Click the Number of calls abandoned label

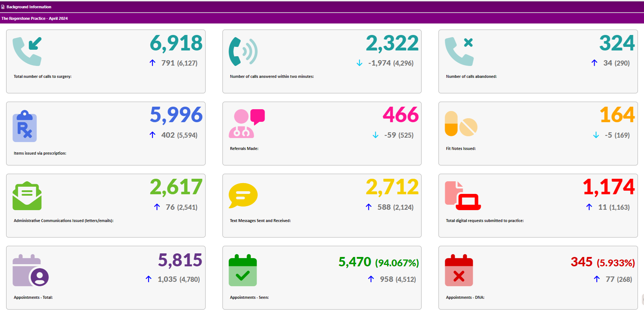click(471, 76)
